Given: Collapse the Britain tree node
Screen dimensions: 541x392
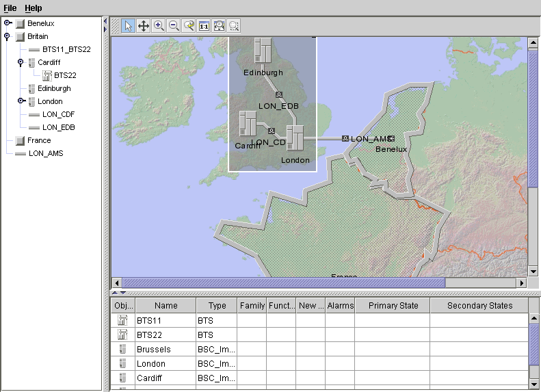Looking at the screenshot, I should click(x=8, y=36).
